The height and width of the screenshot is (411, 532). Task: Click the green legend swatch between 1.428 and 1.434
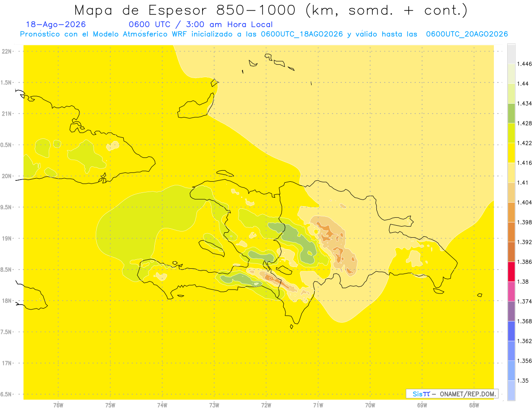(x=511, y=113)
